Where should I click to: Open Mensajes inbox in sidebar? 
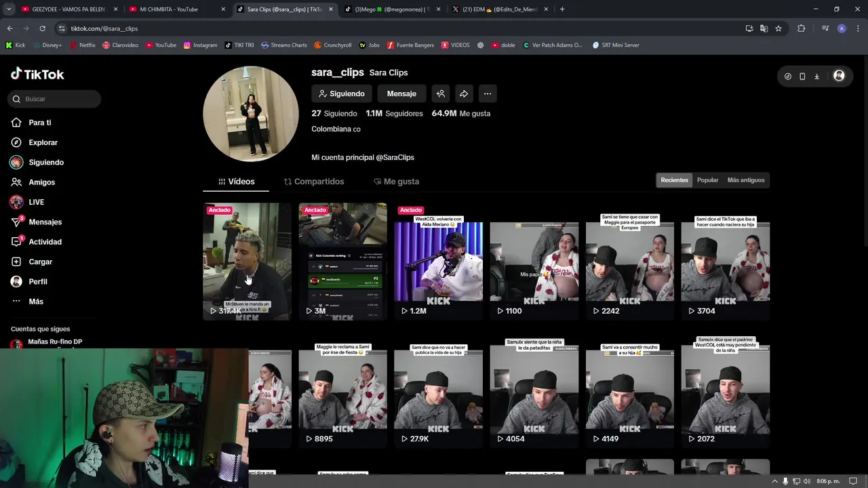pyautogui.click(x=45, y=222)
